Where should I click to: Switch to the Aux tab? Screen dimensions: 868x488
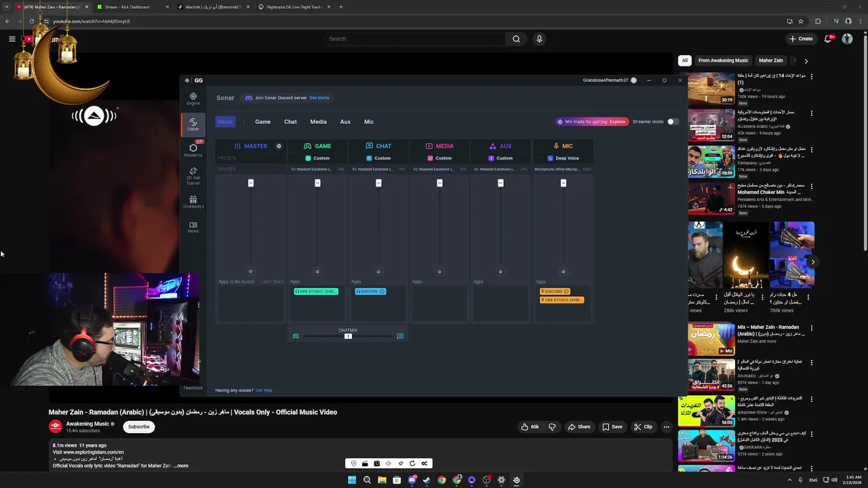pyautogui.click(x=345, y=122)
